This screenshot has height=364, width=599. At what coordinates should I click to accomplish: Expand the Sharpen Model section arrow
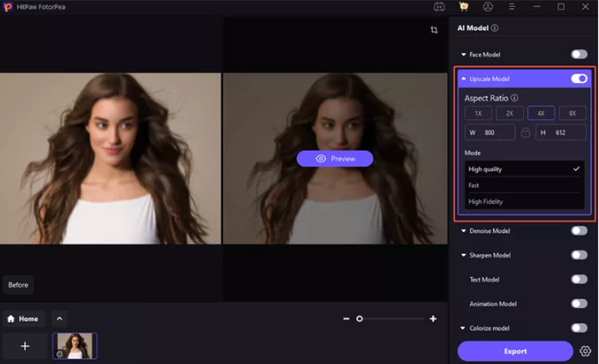point(463,256)
